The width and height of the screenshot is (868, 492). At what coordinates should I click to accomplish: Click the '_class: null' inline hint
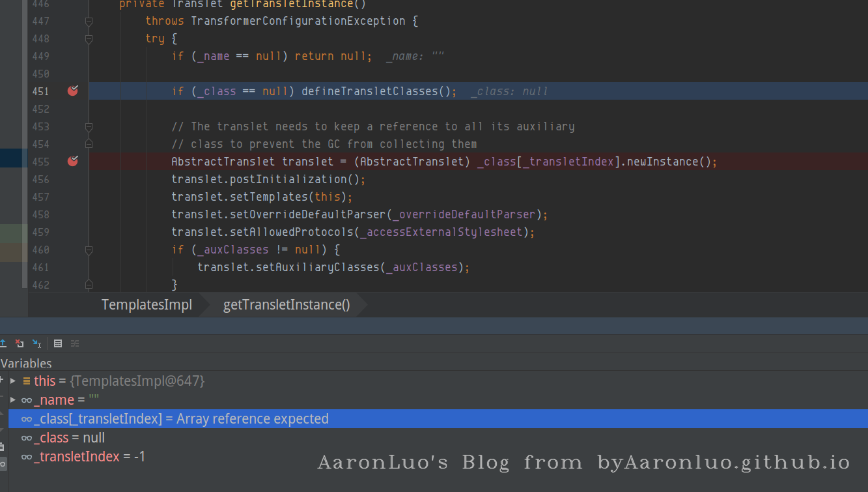click(509, 91)
